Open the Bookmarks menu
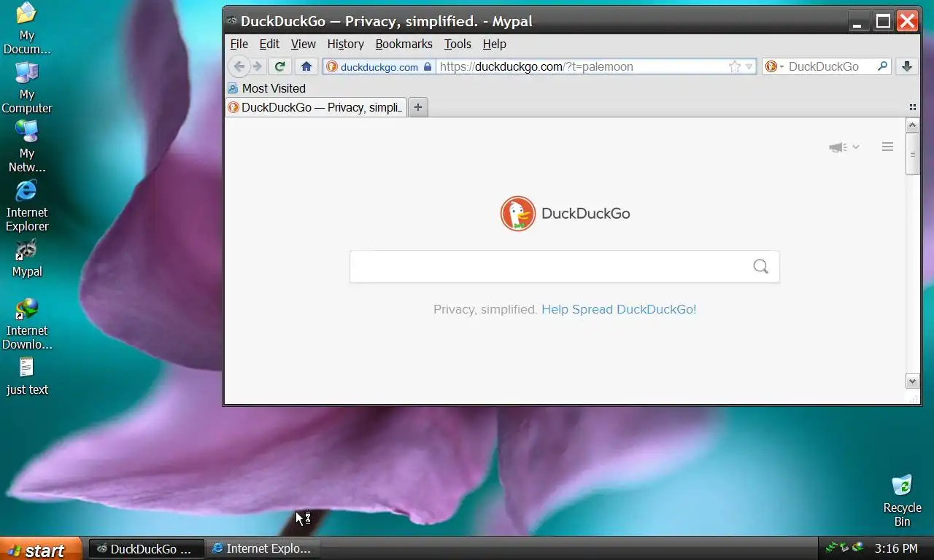 pos(404,44)
